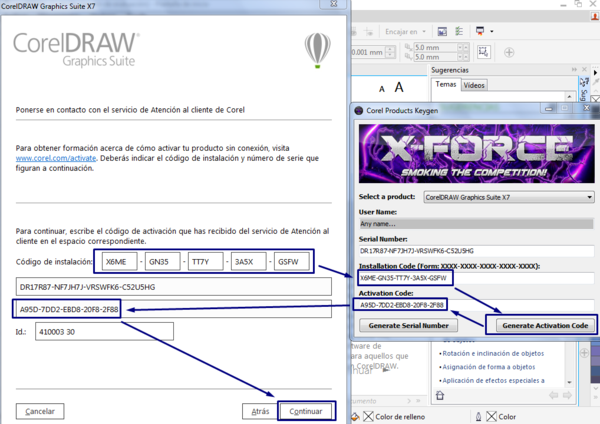
Task: Click the forward arrow in Sugerencias panel
Action: point(567,395)
